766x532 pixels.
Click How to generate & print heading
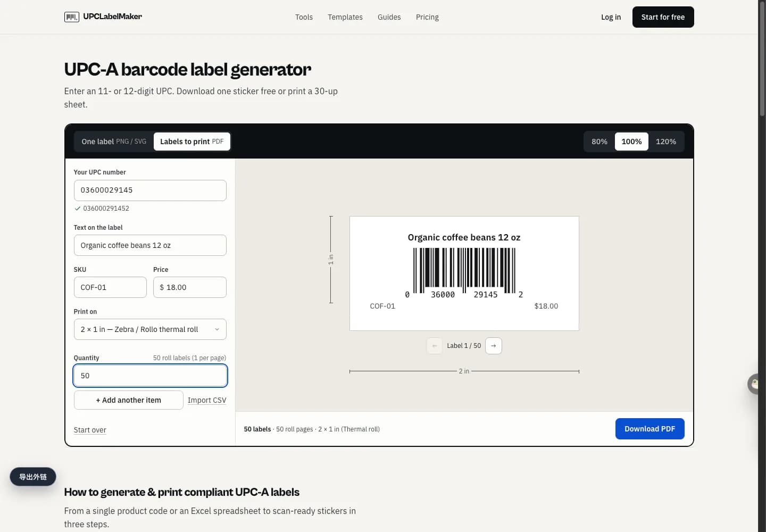coord(181,492)
